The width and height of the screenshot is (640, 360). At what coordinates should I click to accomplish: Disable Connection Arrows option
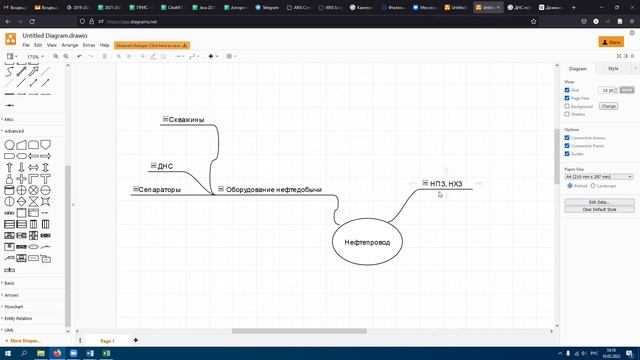pyautogui.click(x=567, y=138)
